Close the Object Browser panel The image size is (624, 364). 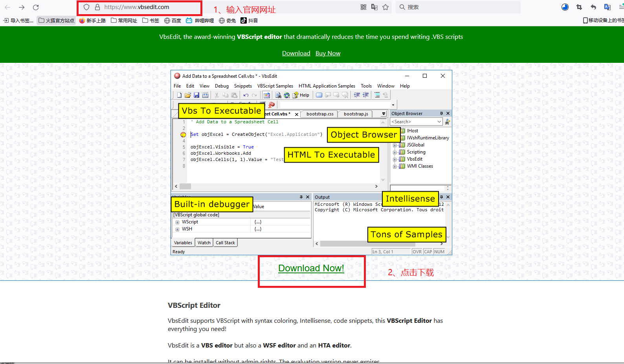(448, 113)
